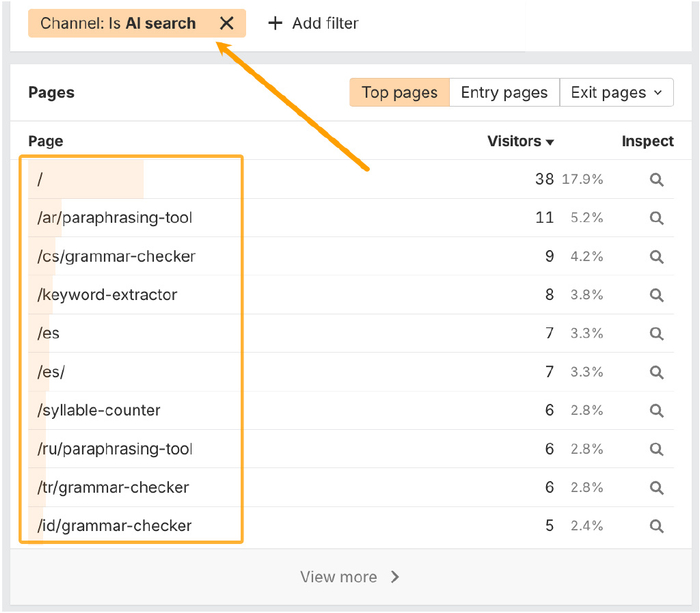Open the Exit pages dropdown

tap(616, 93)
